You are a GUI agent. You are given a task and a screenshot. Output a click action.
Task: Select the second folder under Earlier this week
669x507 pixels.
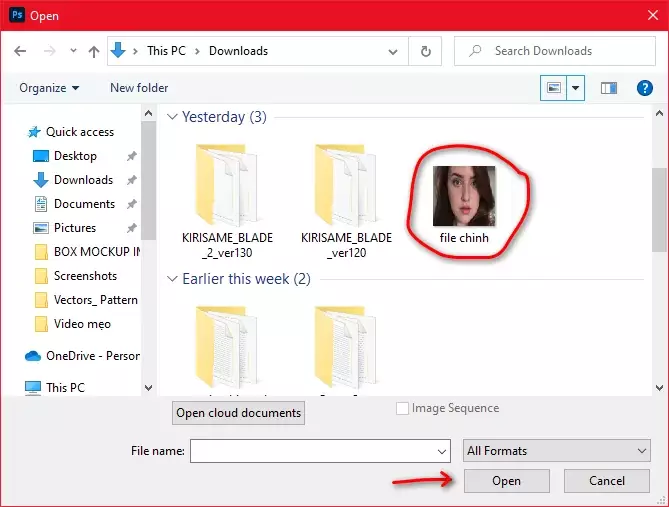(x=346, y=348)
